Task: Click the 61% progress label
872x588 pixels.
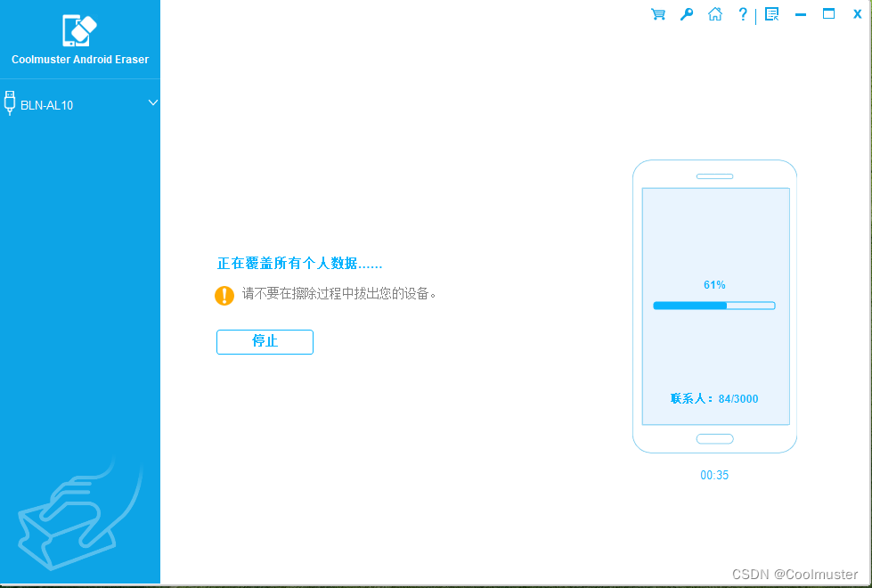Action: point(714,285)
